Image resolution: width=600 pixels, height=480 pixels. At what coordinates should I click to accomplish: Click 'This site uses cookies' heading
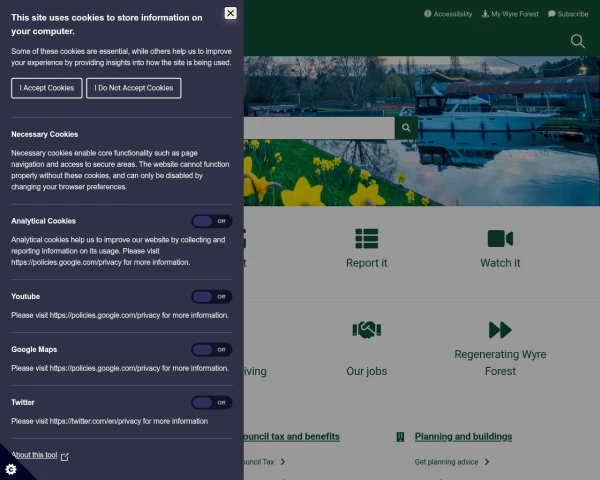(x=107, y=24)
